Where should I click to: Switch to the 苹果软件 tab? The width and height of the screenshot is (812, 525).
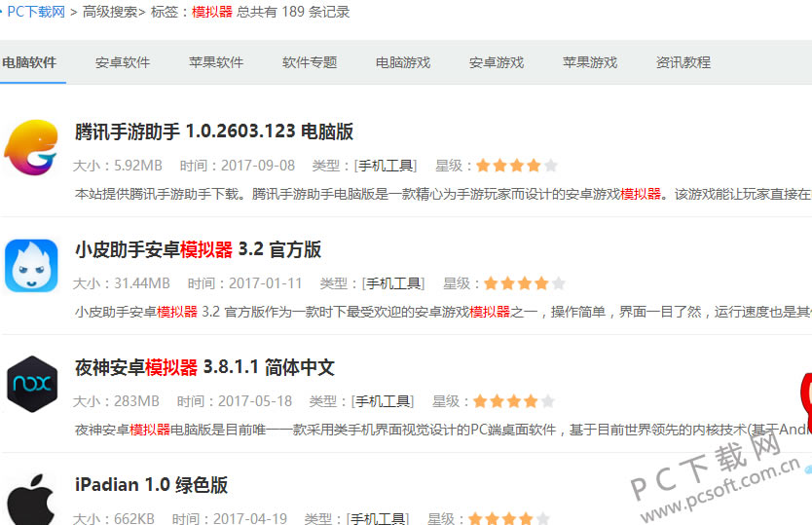[x=216, y=62]
